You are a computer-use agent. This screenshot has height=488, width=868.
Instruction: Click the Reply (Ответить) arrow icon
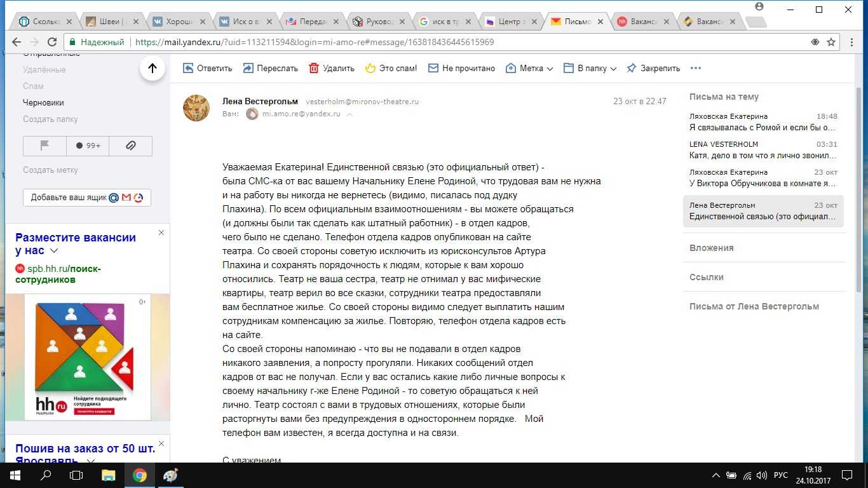(188, 68)
